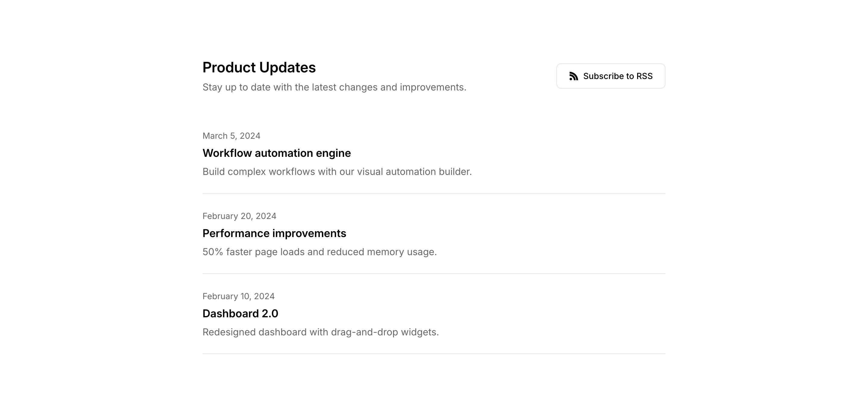Click the March 5, 2024 date
The width and height of the screenshot is (868, 412).
pyautogui.click(x=231, y=136)
